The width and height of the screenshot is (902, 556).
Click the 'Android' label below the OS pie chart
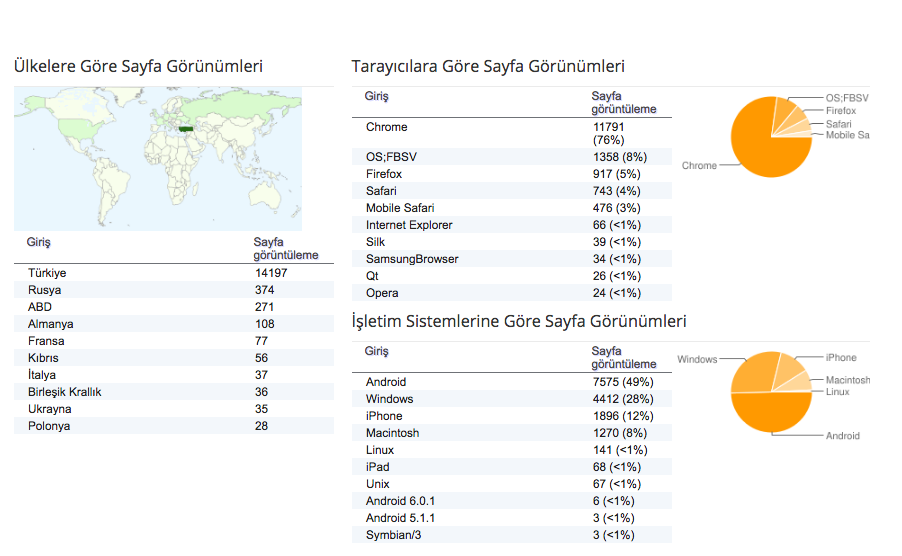pos(843,436)
